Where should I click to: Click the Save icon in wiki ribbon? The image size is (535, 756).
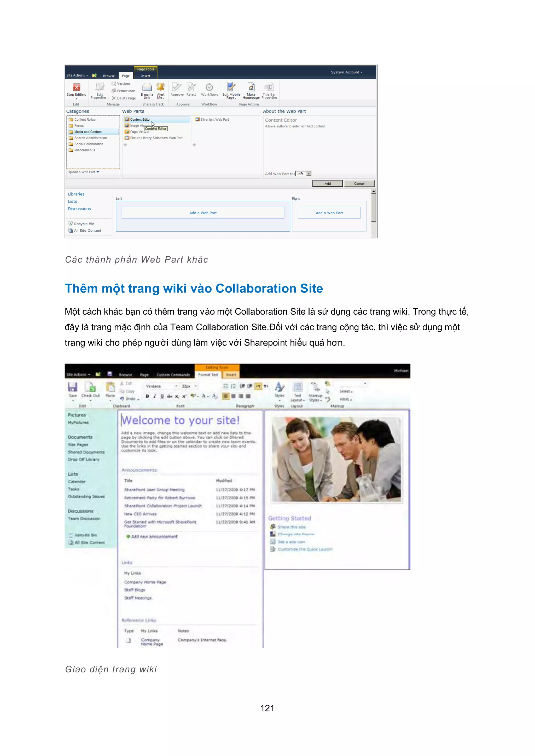(x=72, y=386)
